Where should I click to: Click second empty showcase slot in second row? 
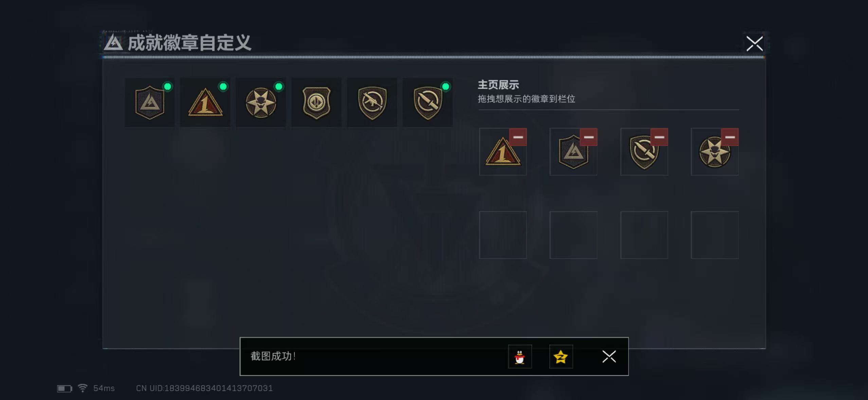(574, 235)
